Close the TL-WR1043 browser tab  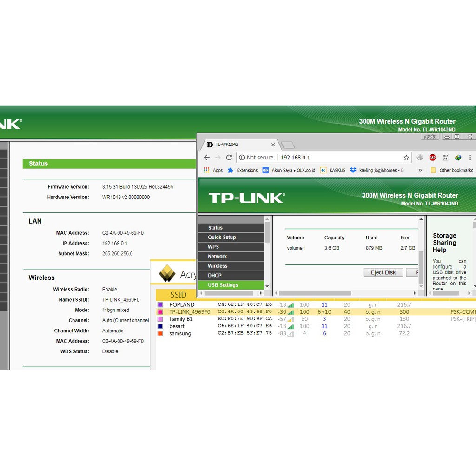coord(273,145)
